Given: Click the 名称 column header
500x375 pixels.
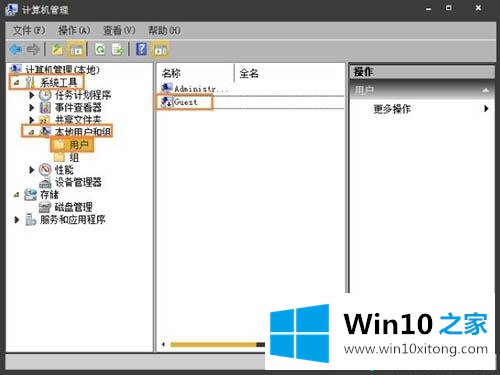Looking at the screenshot, I should (x=195, y=73).
